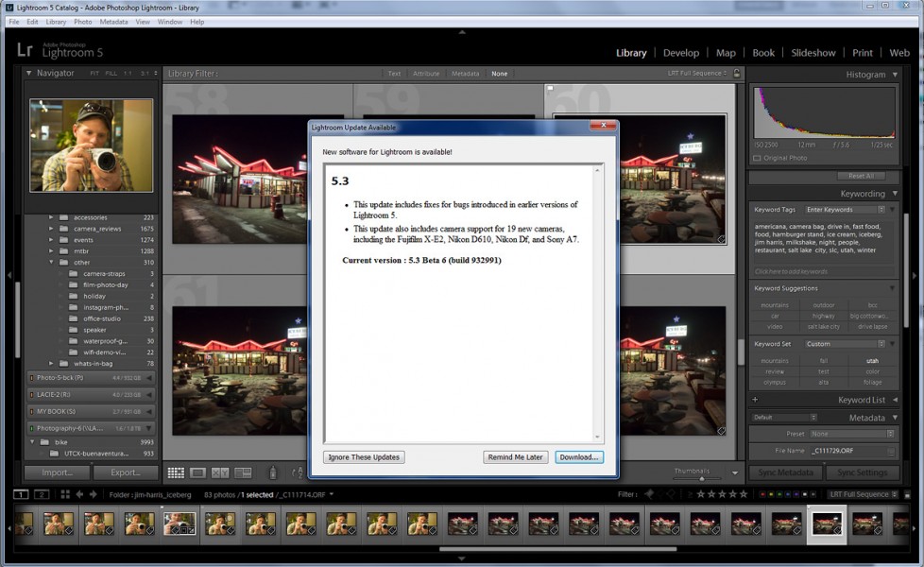Screen dimensions: 924x567
Task: Toggle Photo-5-bck (P:) volume light
Action: [x=32, y=378]
